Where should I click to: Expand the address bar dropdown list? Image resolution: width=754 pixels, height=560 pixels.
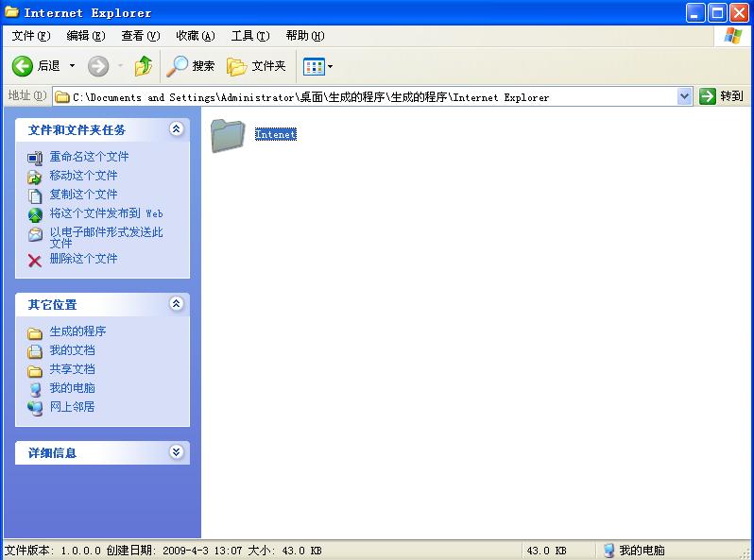click(685, 96)
